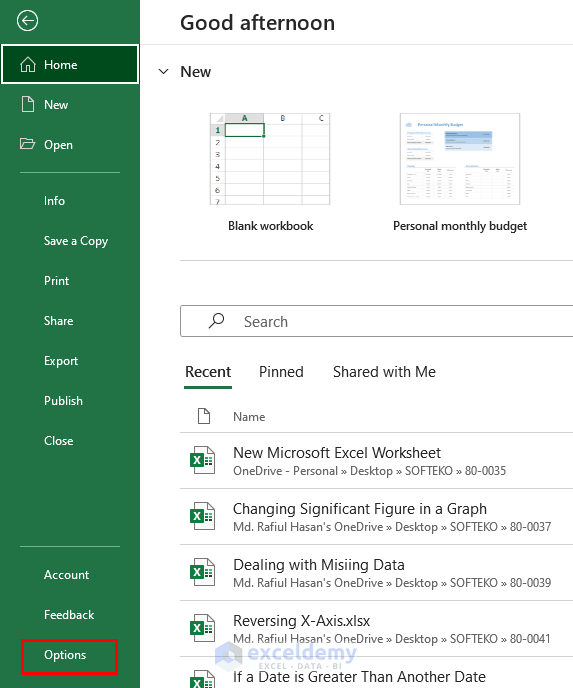
Task: Click path ending in SOFTEKO » 80-0039
Action: tap(392, 583)
